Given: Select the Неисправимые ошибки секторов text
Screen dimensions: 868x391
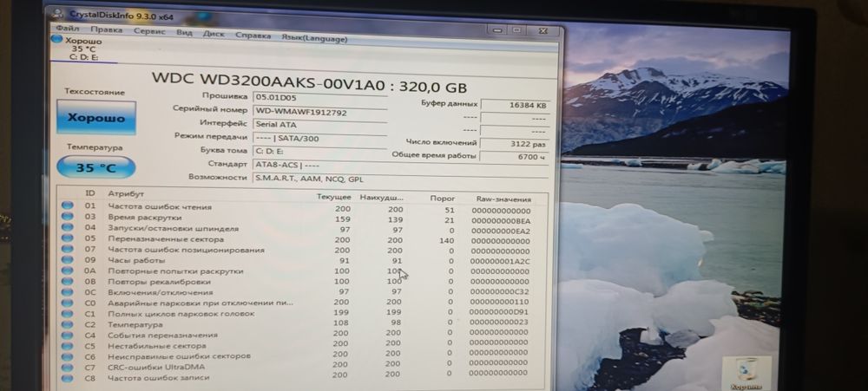Looking at the screenshot, I should (x=179, y=356).
